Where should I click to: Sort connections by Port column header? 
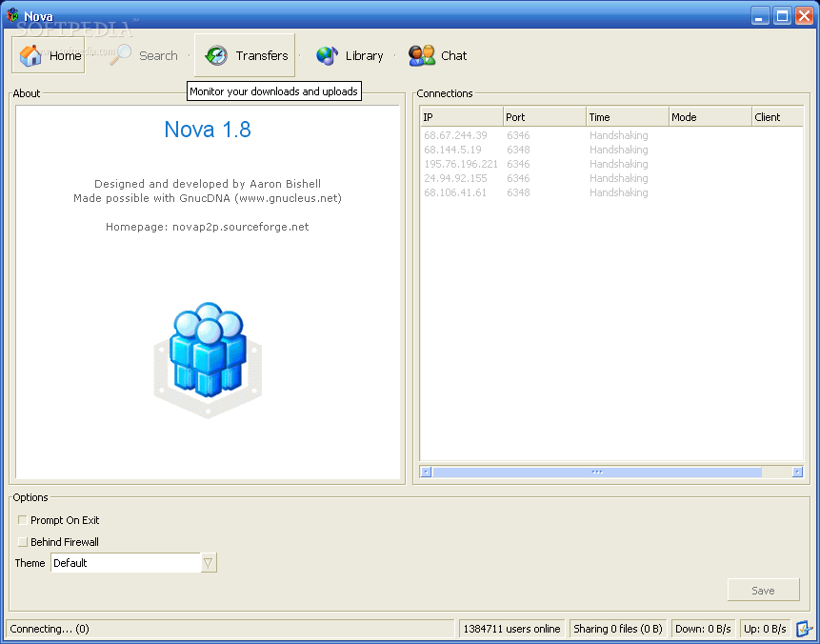[545, 117]
